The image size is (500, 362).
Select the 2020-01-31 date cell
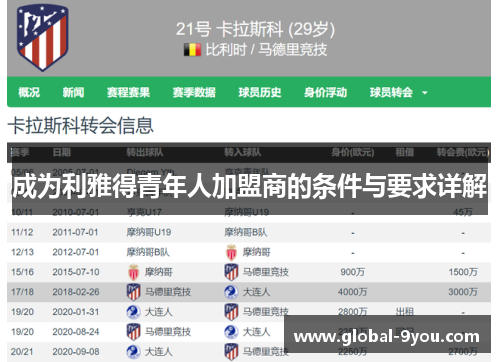tap(76, 312)
